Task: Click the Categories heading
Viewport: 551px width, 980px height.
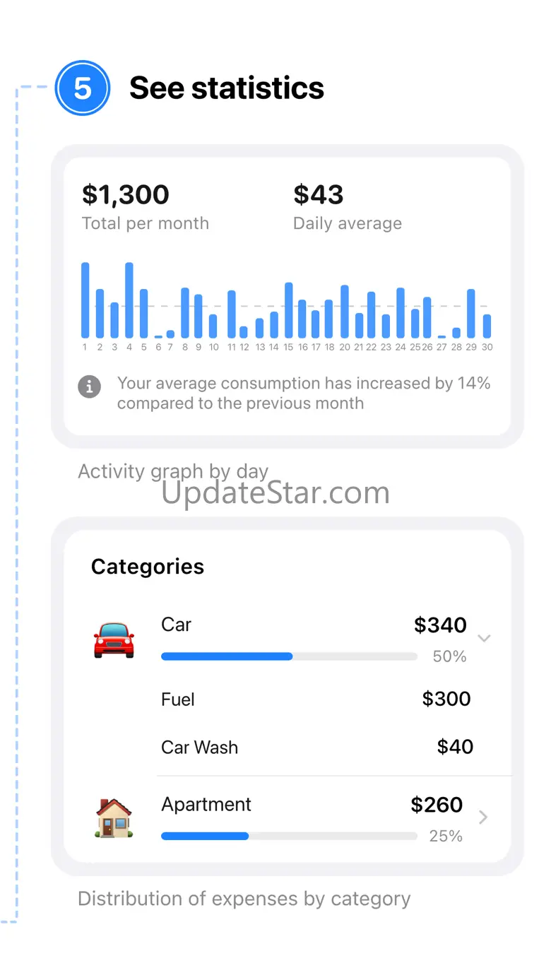Action: tap(148, 567)
